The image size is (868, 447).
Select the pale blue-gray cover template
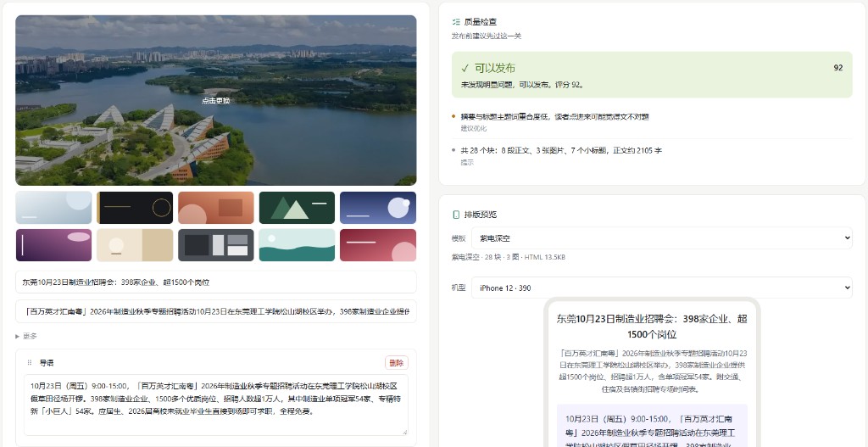pyautogui.click(x=53, y=208)
